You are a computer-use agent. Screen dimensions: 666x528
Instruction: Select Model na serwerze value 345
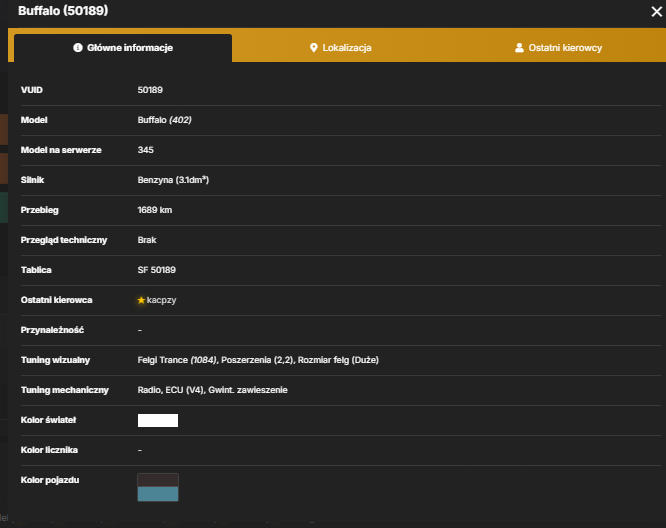pos(145,150)
